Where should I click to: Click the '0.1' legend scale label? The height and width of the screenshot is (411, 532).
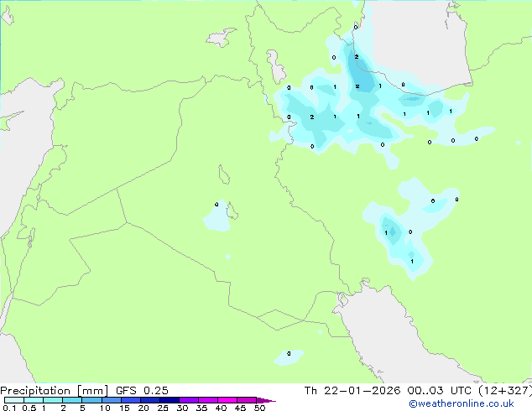[9, 408]
